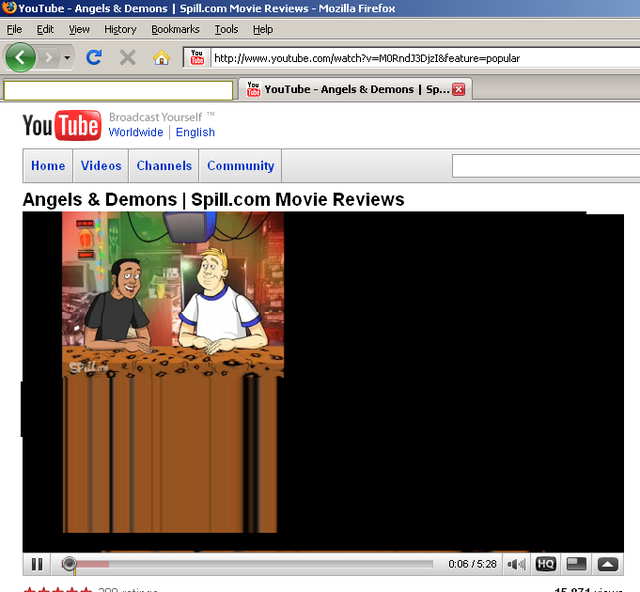Reload the page with the refresh icon
Viewport: 640px width, 592px height.
[x=94, y=58]
